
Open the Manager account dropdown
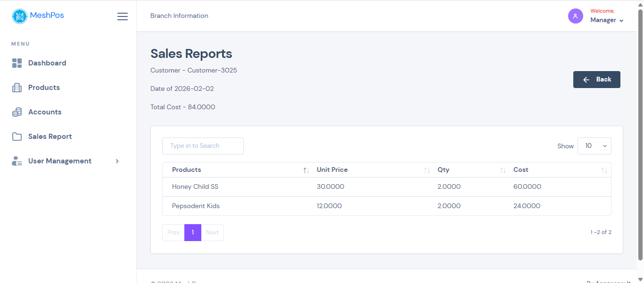point(607,20)
